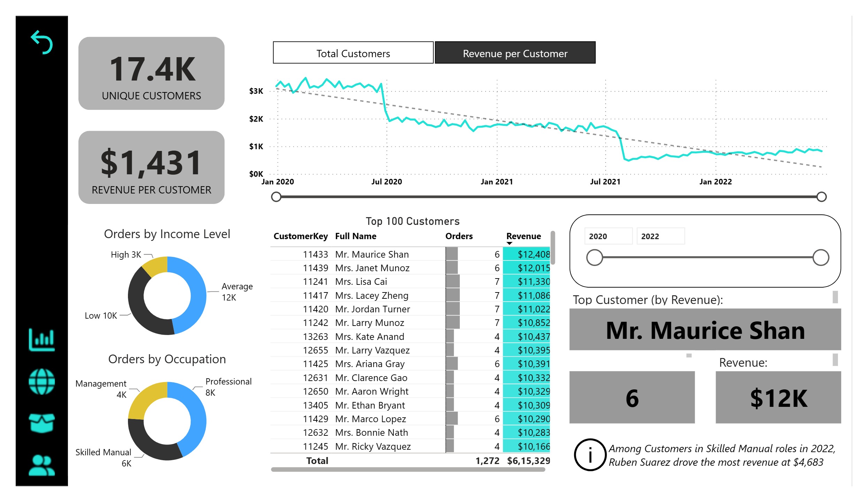Switch to the Total Customers view
This screenshot has width=868, height=502.
coord(353,53)
